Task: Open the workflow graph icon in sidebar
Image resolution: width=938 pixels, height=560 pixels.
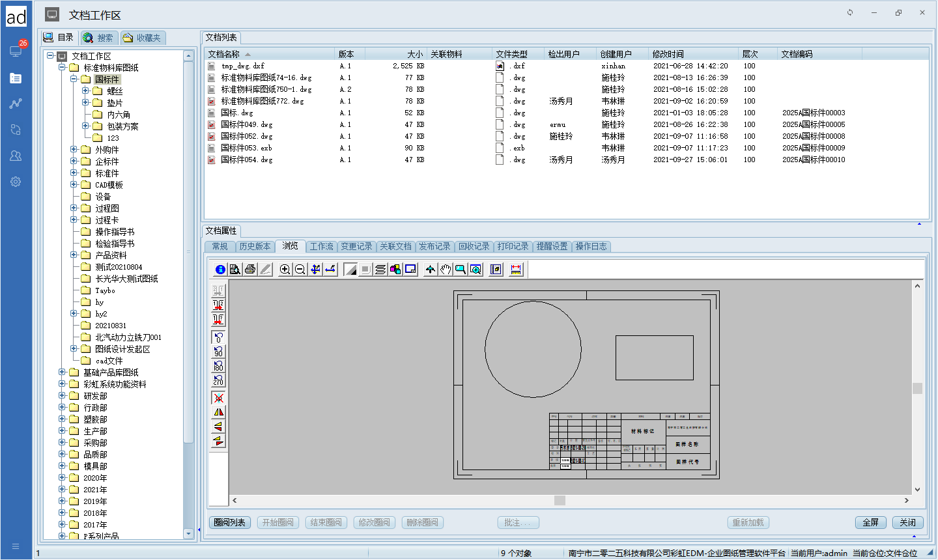Action: tap(16, 104)
